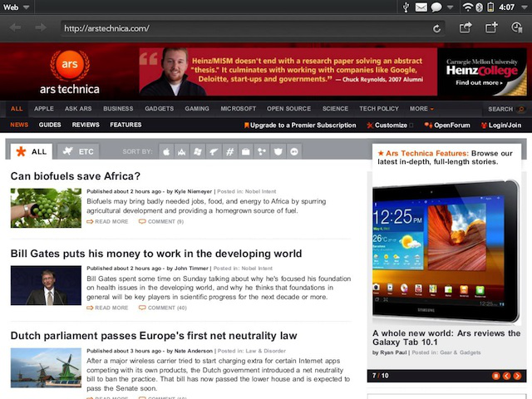
Task: Switch to FEATURES sub-navigation item
Action: (x=126, y=125)
